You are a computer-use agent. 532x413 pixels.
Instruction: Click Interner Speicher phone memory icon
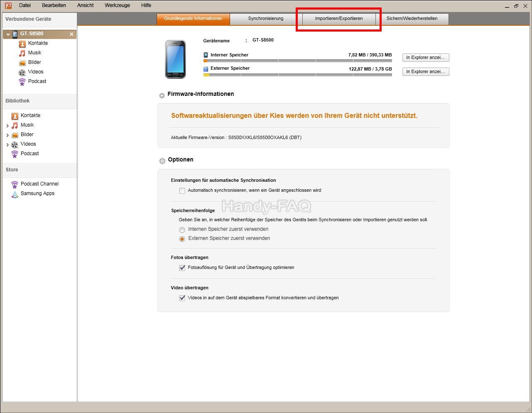click(x=206, y=55)
